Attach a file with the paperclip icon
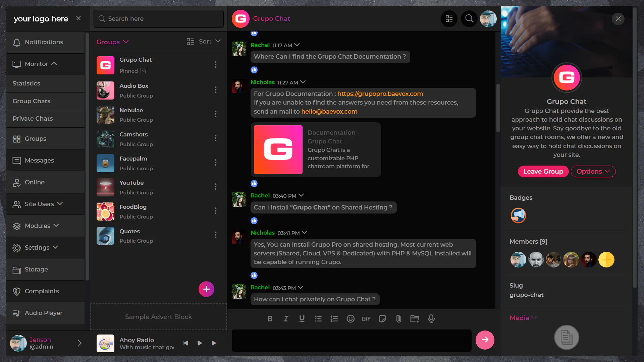 tap(398, 319)
